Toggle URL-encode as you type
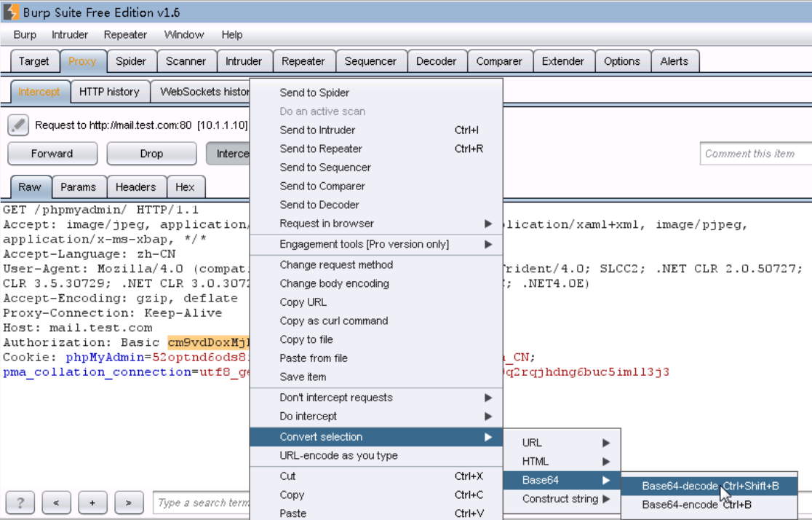The width and height of the screenshot is (812, 520). pos(376,456)
